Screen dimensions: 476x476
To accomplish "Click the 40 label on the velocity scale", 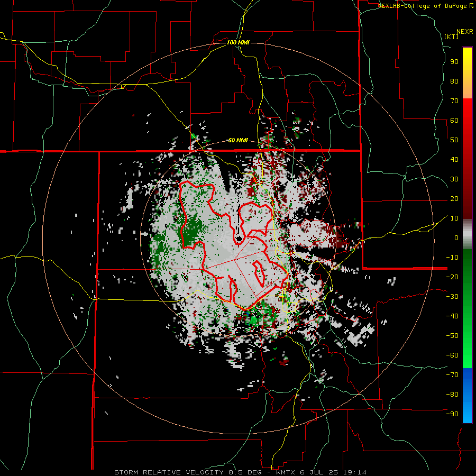I will (454, 159).
